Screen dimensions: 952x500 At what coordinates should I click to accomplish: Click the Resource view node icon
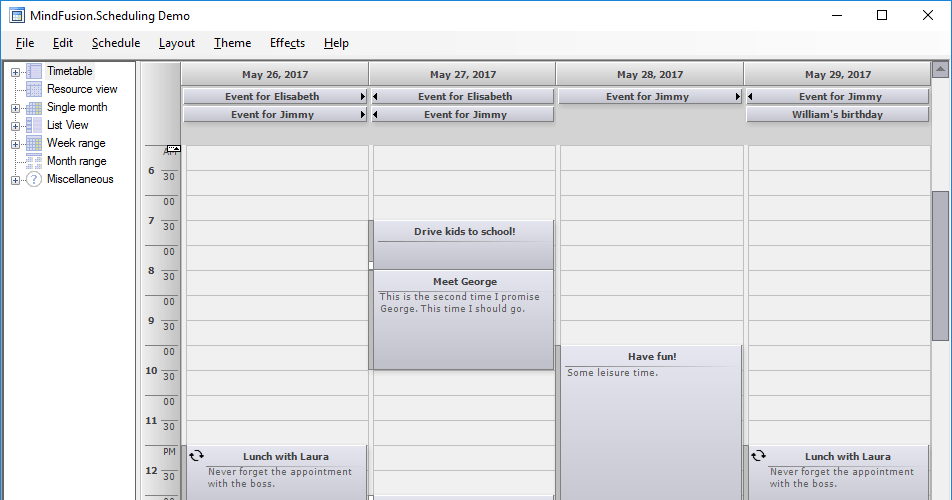[x=34, y=89]
